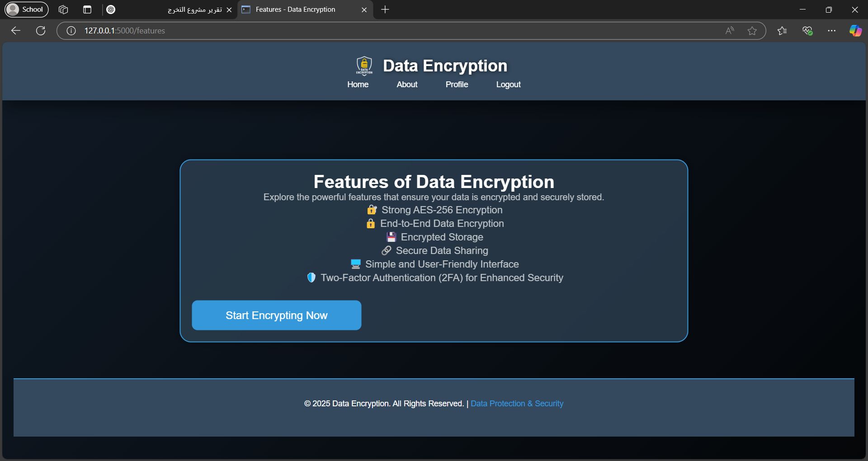Click the Strong AES-256 Encryption text
This screenshot has height=461, width=868.
coord(442,210)
